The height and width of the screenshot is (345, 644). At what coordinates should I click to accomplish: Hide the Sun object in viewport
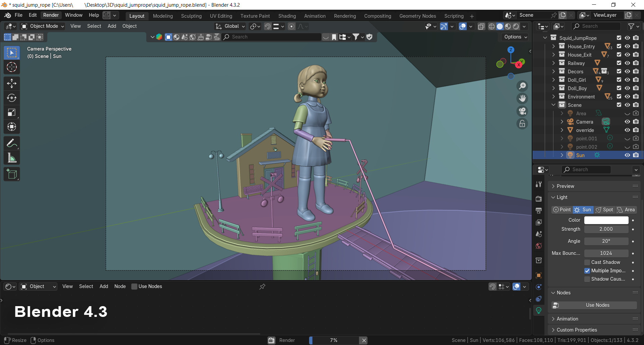(x=627, y=155)
